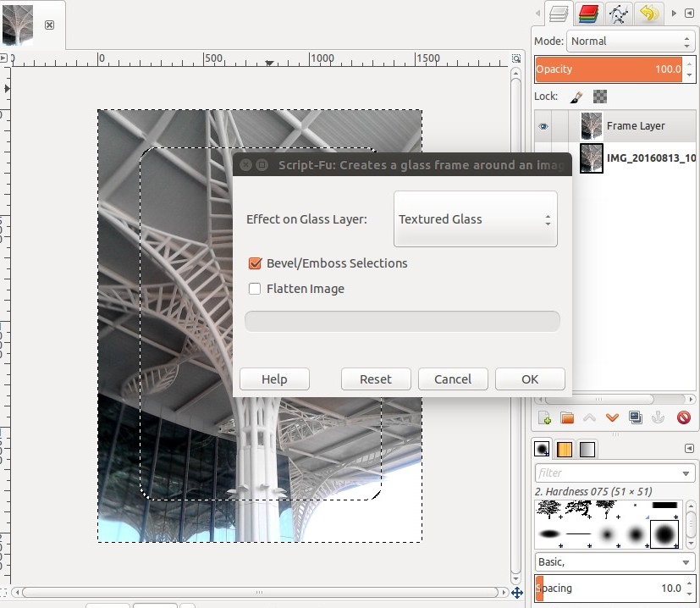The height and width of the screenshot is (608, 700).
Task: Uncheck Bevel/Emboss Selections
Action: click(x=255, y=263)
